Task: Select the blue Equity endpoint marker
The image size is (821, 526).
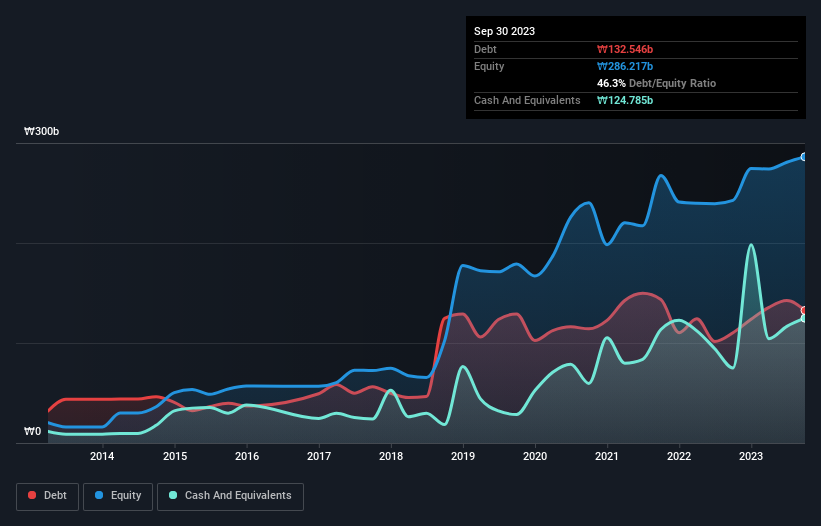Action: [x=804, y=157]
